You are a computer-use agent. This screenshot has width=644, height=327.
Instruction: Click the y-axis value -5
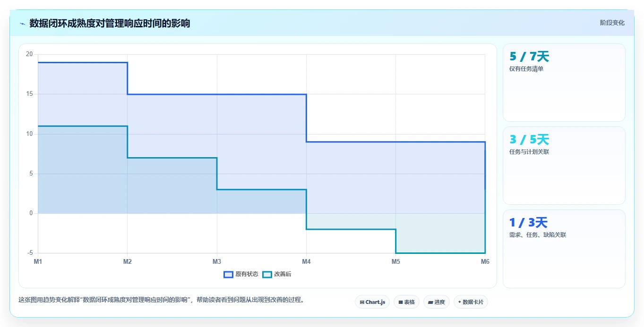tap(29, 253)
